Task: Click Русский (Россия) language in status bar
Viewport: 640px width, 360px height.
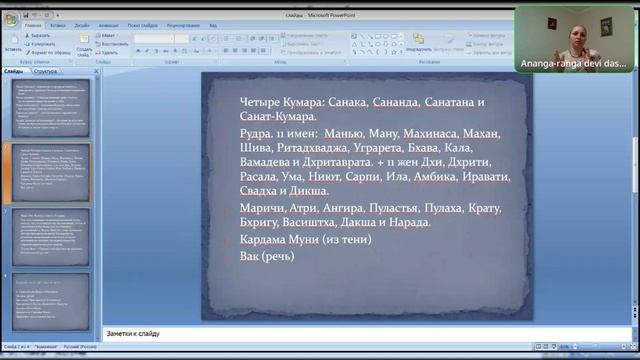Action: click(80, 347)
